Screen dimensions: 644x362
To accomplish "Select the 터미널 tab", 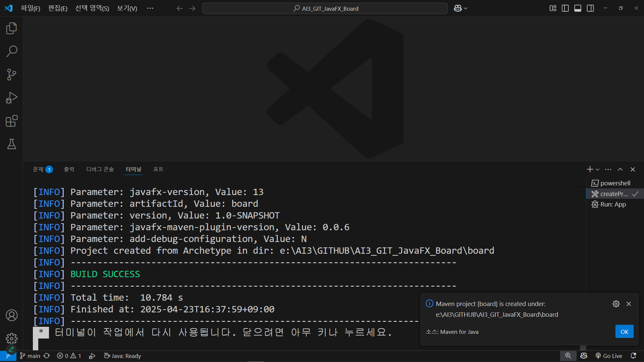I will click(133, 170).
